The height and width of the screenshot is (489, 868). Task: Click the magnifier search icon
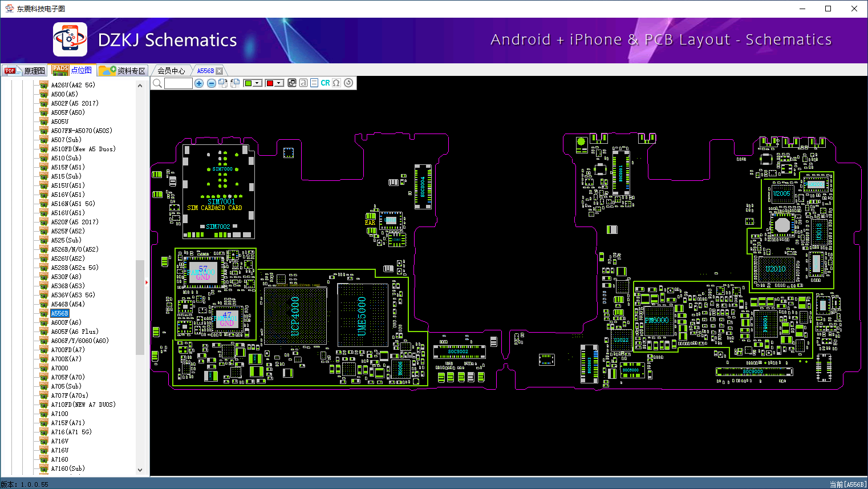(x=157, y=83)
